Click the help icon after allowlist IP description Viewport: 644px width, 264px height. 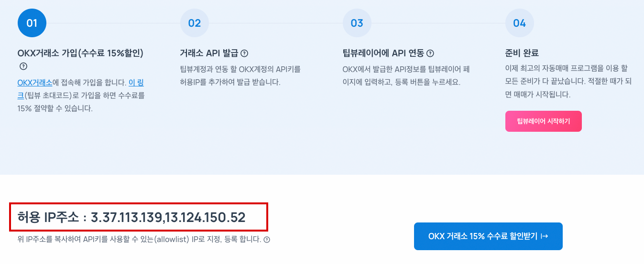(267, 240)
